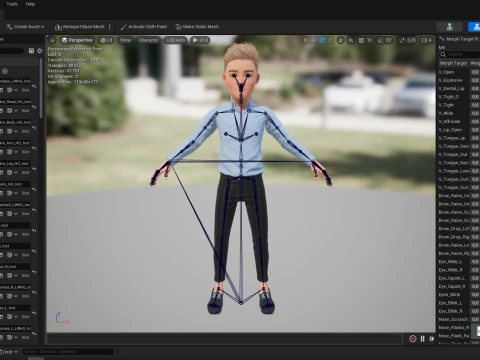Select the V_Open morph target

(x=446, y=72)
